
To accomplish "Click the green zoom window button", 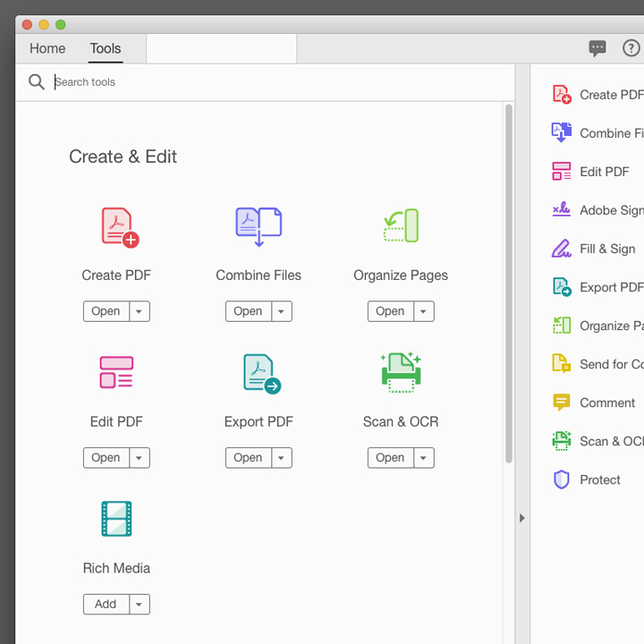I will tap(61, 25).
